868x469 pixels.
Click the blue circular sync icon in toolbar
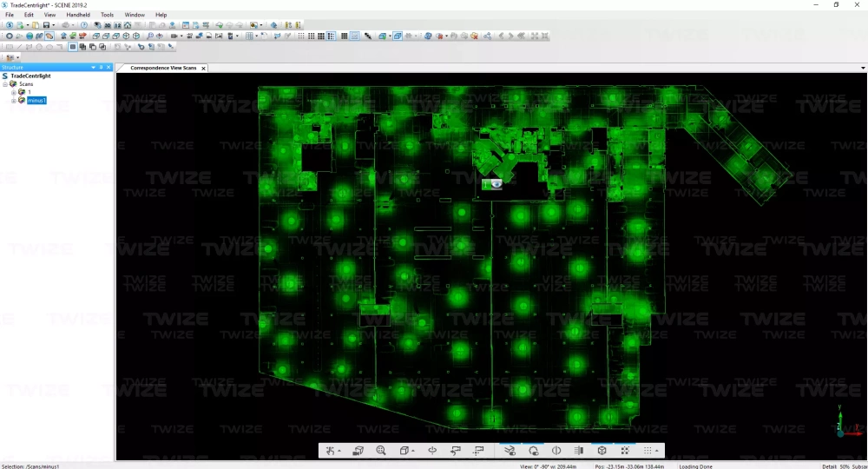pyautogui.click(x=428, y=36)
